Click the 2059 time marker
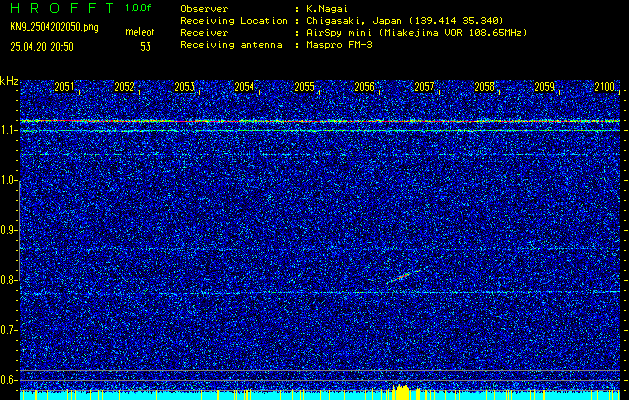Screen dimensions: 629x400 click(545, 87)
